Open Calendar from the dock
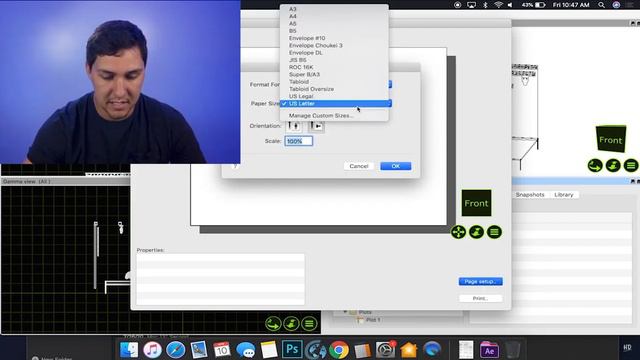 [x=222, y=350]
